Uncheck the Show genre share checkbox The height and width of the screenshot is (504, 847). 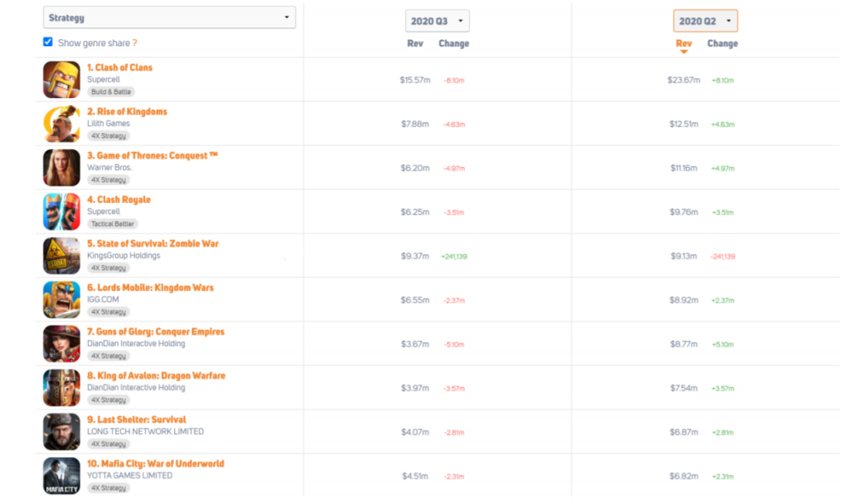click(x=48, y=42)
